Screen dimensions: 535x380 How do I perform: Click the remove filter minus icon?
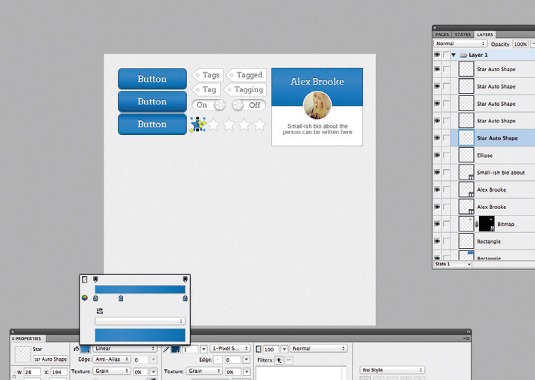coord(289,360)
